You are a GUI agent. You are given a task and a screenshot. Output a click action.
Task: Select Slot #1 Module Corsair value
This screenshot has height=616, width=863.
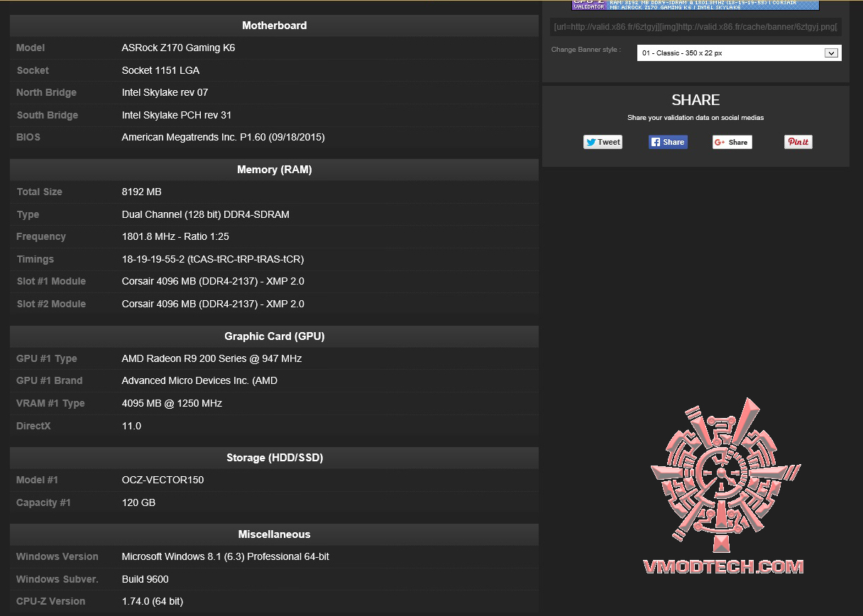pos(213,281)
